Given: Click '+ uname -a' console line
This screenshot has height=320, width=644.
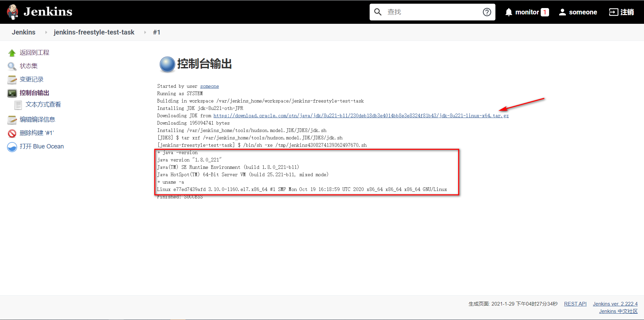Looking at the screenshot, I should coord(170,182).
